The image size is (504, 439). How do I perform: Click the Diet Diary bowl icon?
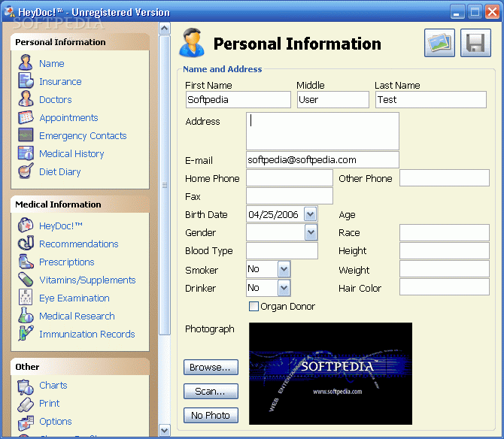26,171
